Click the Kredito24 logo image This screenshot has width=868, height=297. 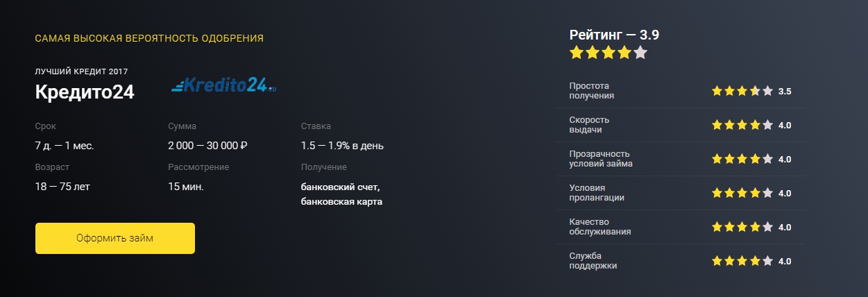pyautogui.click(x=223, y=85)
